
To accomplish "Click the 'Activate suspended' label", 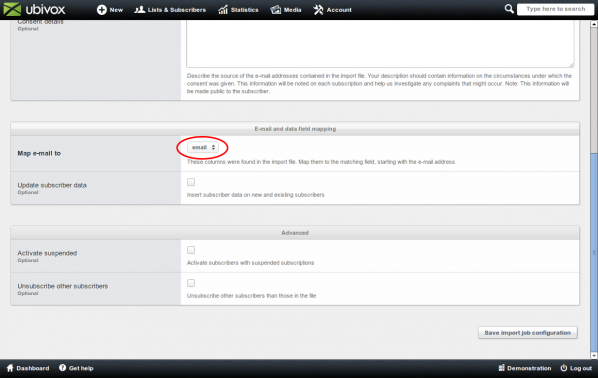I will tap(47, 253).
